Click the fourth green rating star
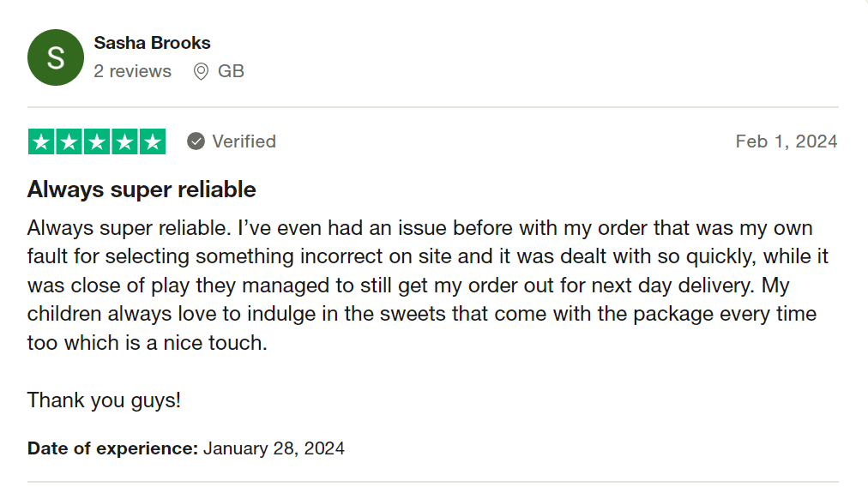 [x=124, y=141]
